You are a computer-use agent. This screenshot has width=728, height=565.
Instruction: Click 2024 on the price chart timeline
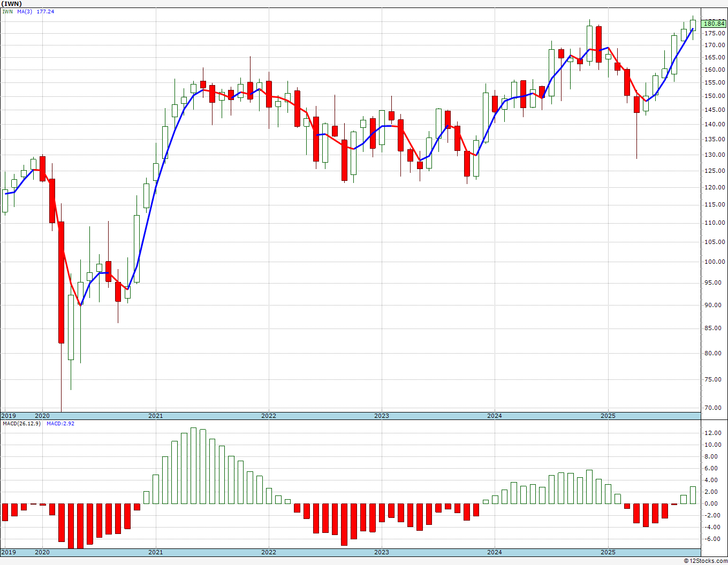click(494, 416)
